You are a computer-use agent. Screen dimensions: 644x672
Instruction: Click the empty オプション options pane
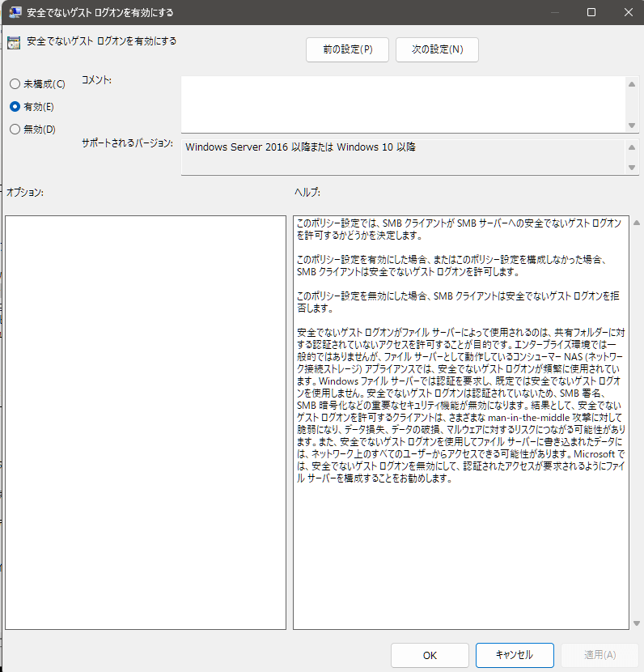[x=146, y=423]
